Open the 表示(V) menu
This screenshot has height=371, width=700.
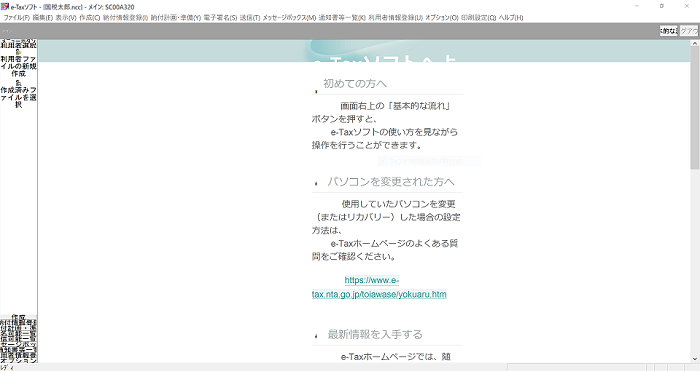66,18
